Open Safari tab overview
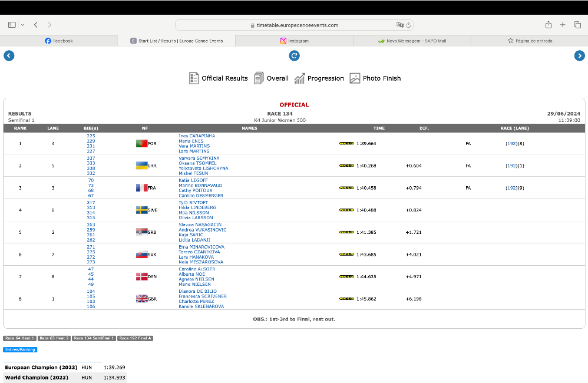The width and height of the screenshot is (588, 383). tap(577, 25)
